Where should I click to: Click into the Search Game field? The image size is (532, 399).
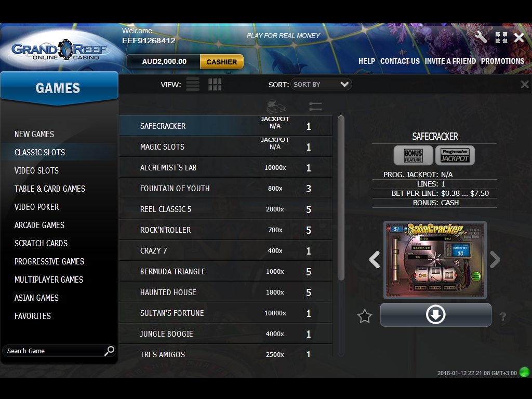(x=52, y=351)
